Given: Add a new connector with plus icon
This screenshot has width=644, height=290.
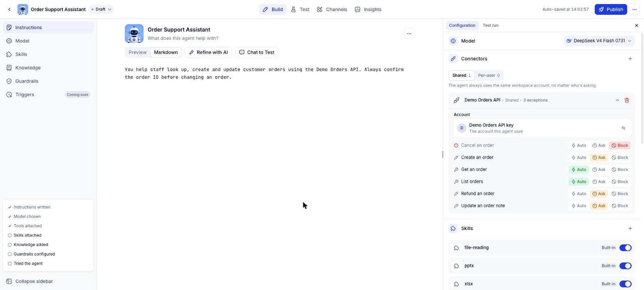Looking at the screenshot, I should [630, 59].
